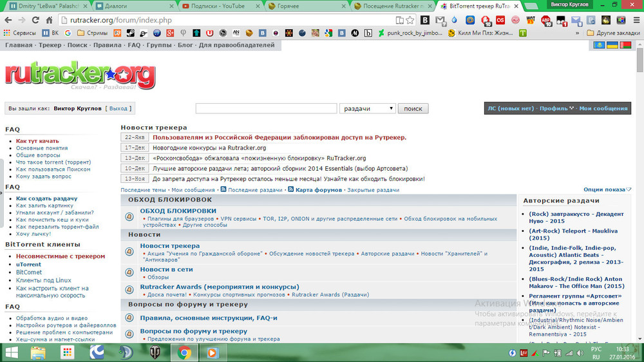Open ЛС (новых нет) messages link

pyautogui.click(x=511, y=108)
